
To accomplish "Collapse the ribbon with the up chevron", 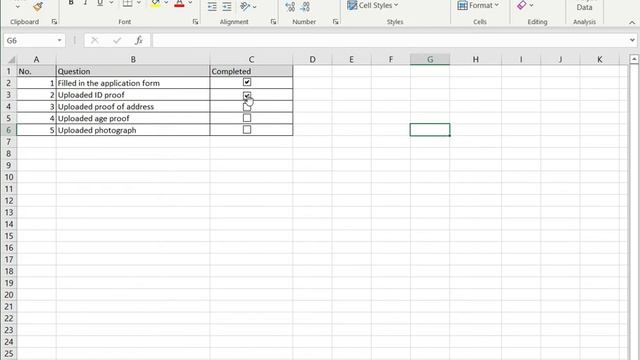I will click(632, 22).
